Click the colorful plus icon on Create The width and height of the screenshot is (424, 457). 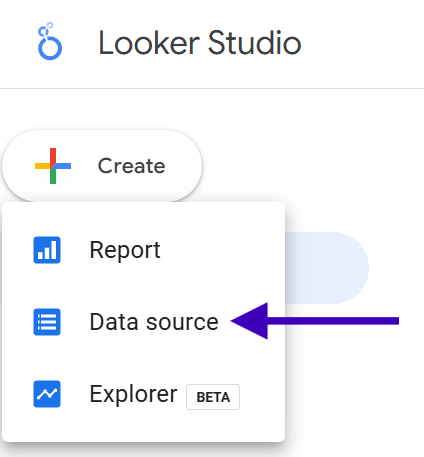tap(53, 166)
